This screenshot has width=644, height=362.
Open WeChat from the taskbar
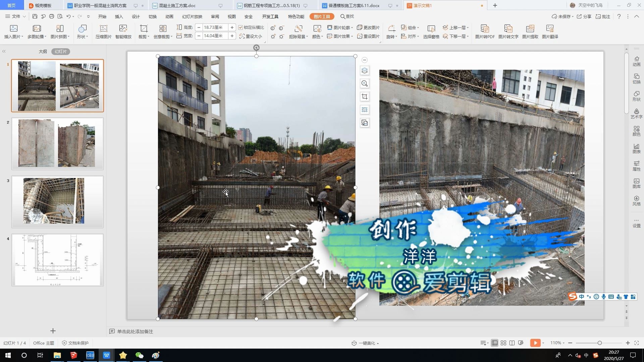click(139, 355)
